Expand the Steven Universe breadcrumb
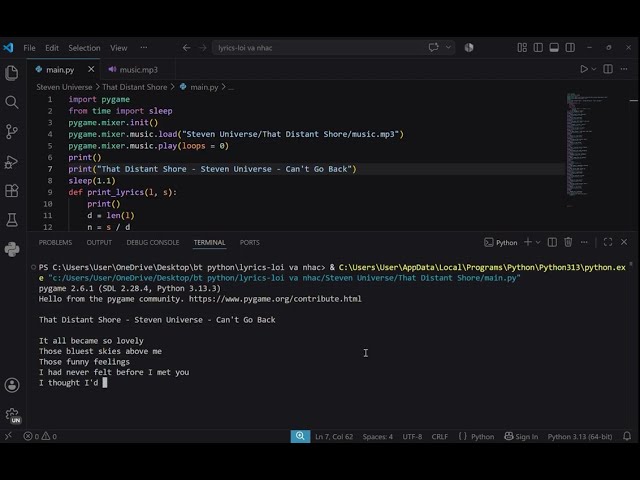Viewport: 640px width, 480px height. (64, 87)
